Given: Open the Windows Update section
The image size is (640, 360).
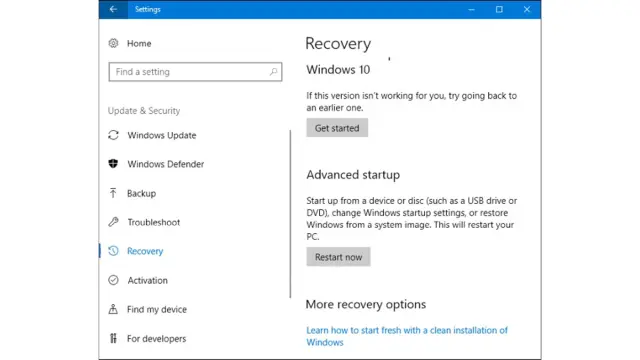Looking at the screenshot, I should 162,135.
